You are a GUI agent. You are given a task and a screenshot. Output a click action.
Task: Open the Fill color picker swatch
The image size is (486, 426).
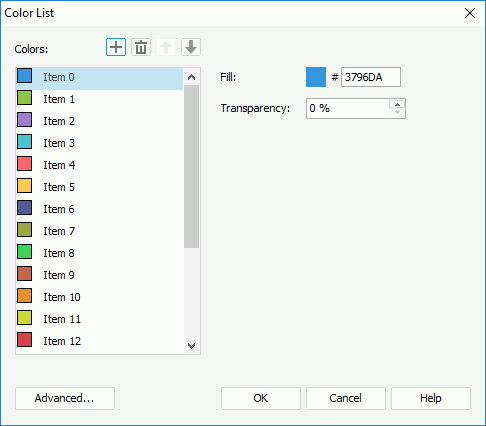(316, 77)
